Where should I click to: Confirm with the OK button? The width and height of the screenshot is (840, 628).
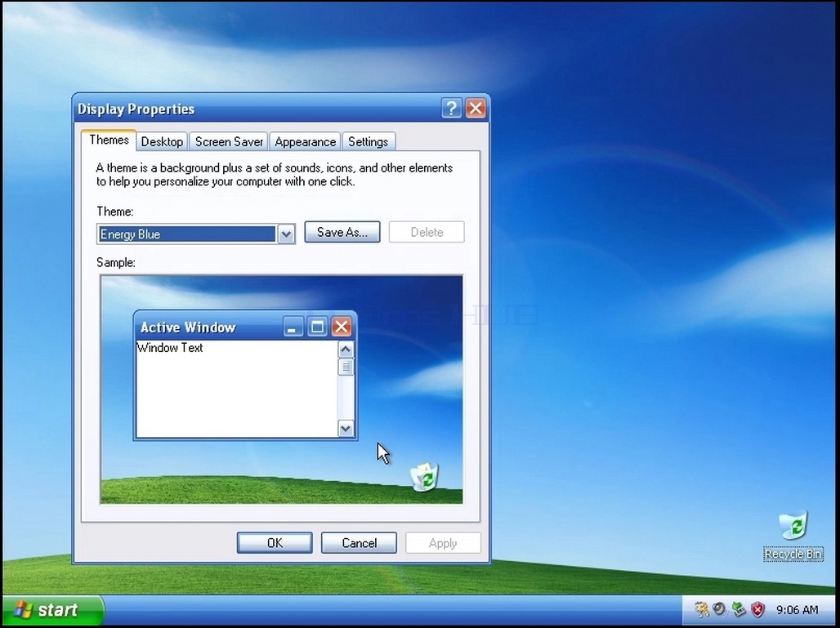(275, 543)
